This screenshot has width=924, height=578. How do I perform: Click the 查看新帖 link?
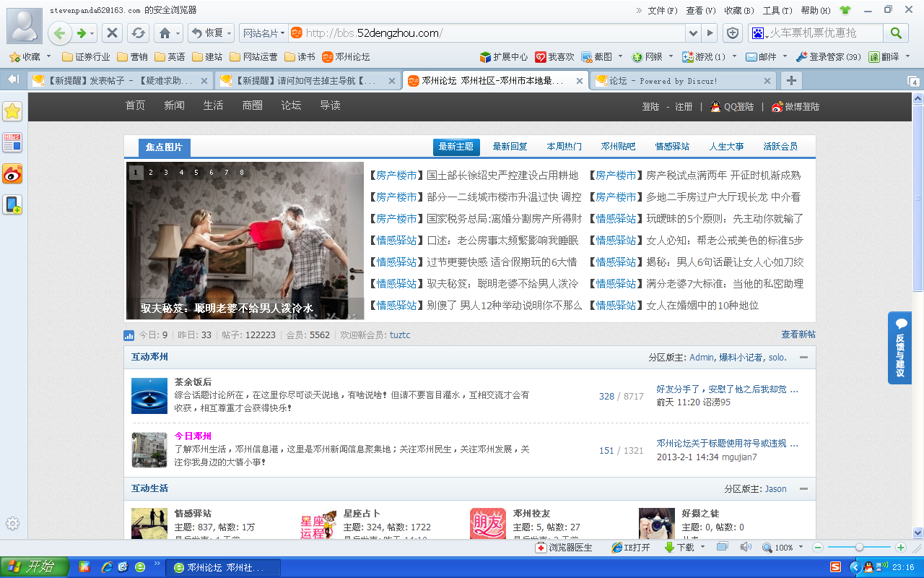click(x=798, y=335)
